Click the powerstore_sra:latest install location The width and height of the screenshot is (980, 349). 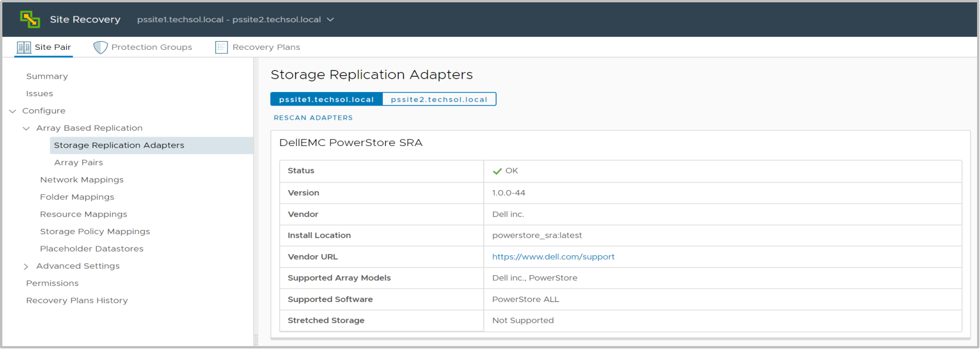tap(537, 235)
